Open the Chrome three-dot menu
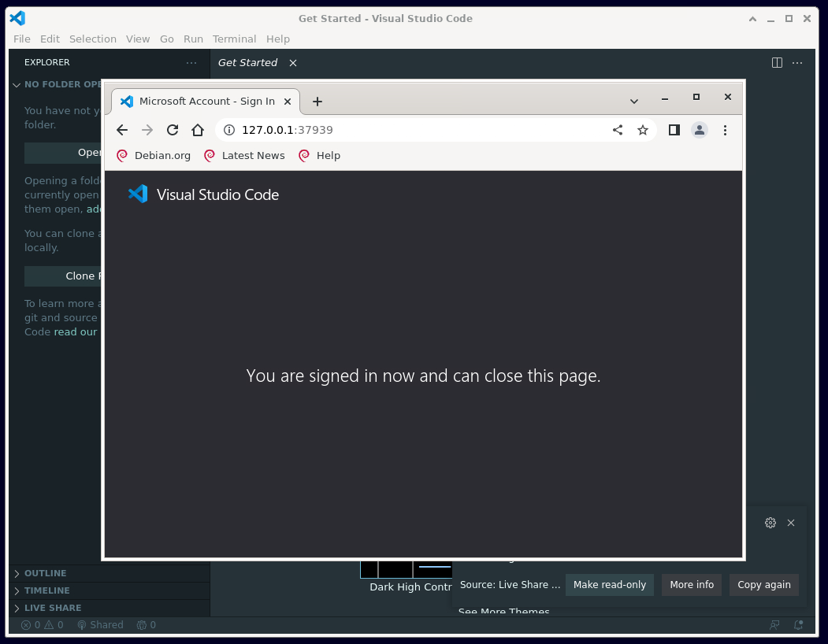 click(725, 130)
